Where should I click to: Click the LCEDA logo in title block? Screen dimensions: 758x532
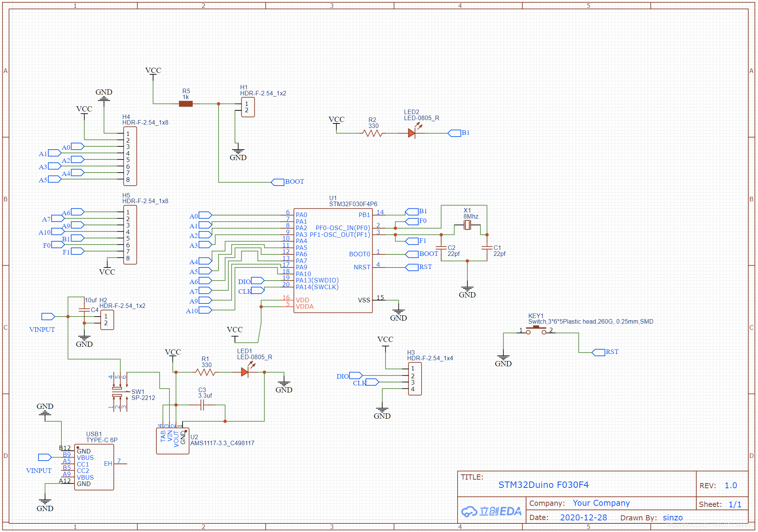[x=491, y=511]
